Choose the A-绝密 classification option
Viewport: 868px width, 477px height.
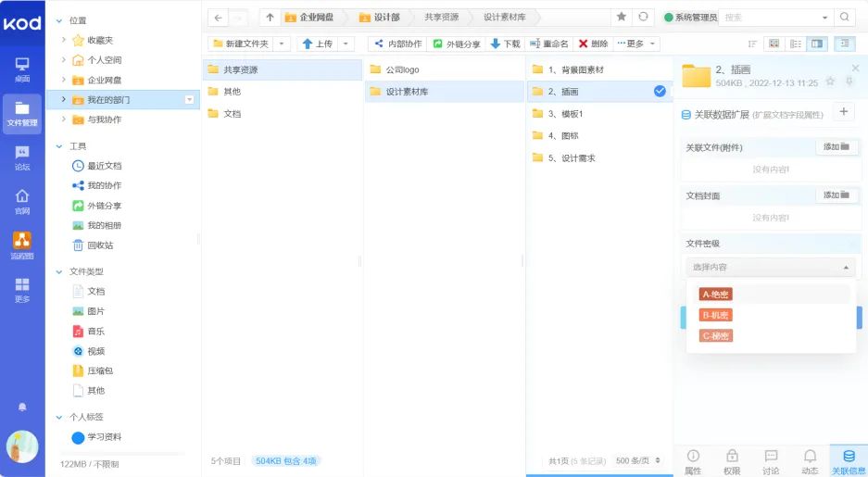point(715,295)
